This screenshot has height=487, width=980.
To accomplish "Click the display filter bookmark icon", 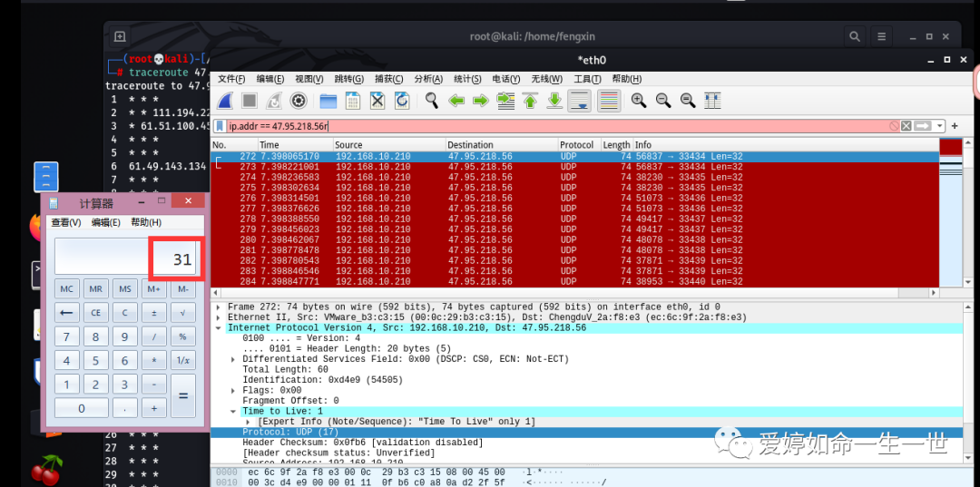I will coord(220,125).
